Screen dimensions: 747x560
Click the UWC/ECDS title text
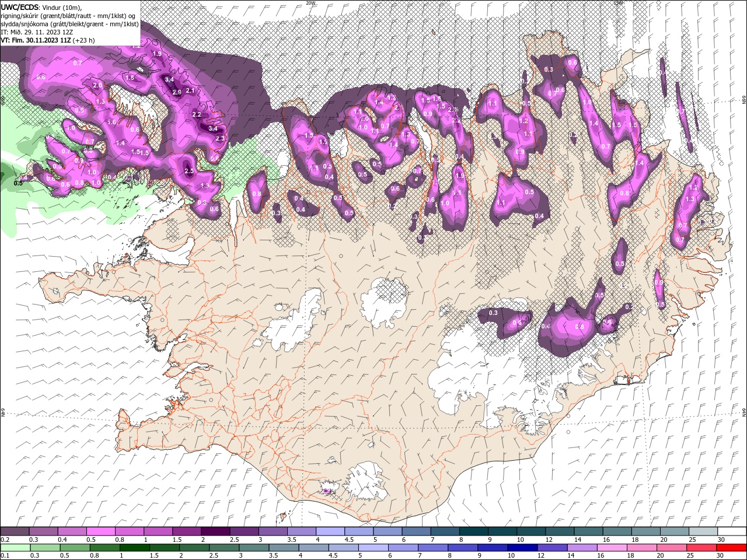pos(20,6)
